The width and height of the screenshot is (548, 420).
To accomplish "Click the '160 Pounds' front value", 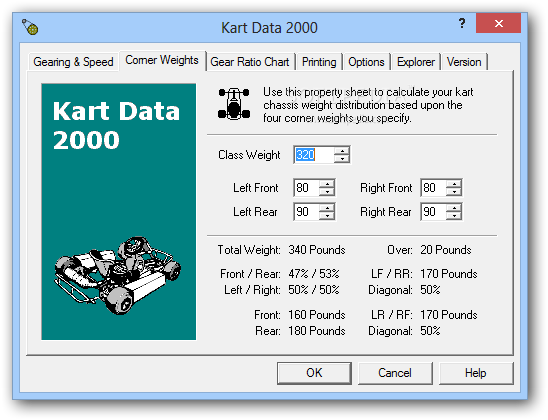I will click(x=317, y=315).
